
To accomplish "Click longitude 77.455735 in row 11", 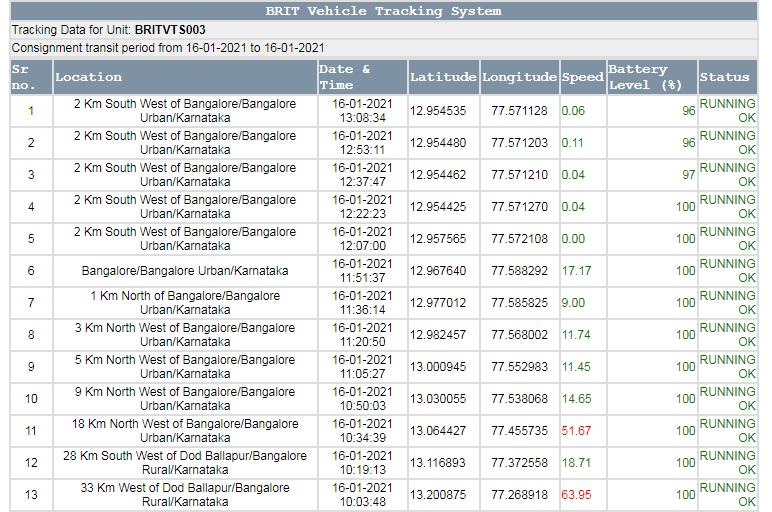I will (519, 431).
